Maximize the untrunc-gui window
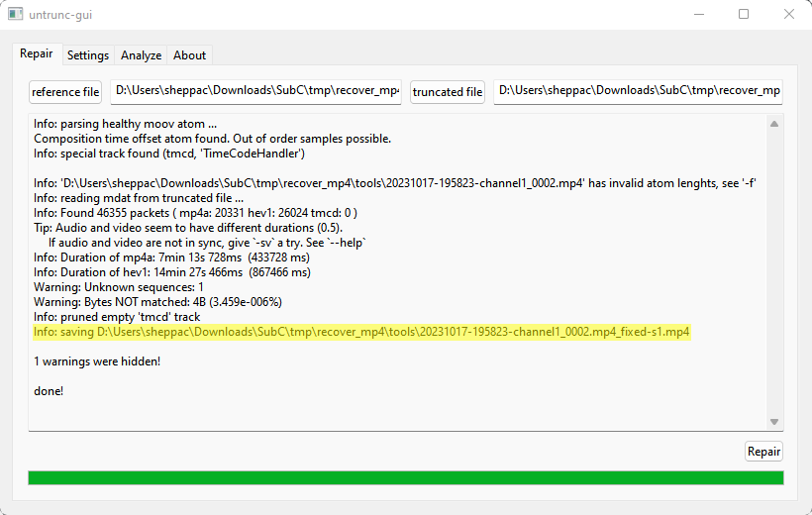This screenshot has width=812, height=515. tap(743, 15)
